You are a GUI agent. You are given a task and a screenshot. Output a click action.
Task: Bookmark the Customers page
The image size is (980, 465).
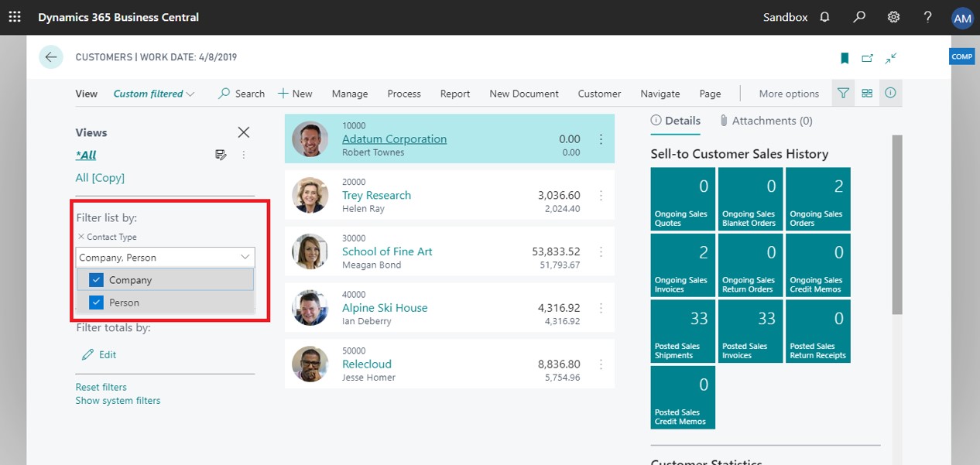(x=845, y=58)
